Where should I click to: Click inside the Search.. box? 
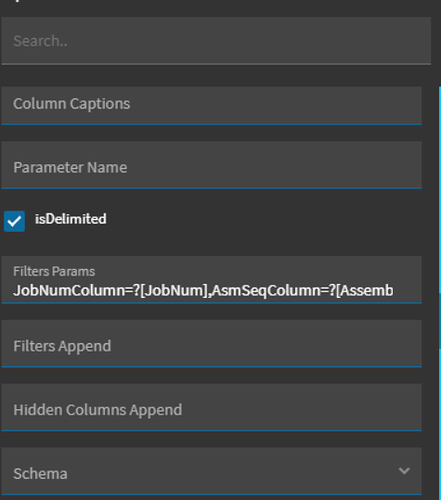[x=216, y=41]
